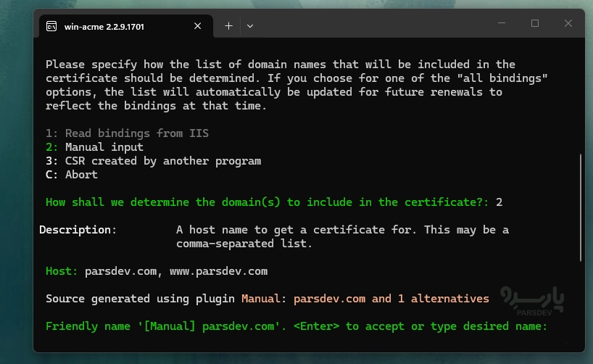This screenshot has width=593, height=364.
Task: Click the "CSR created by another program" option
Action: coord(153,161)
